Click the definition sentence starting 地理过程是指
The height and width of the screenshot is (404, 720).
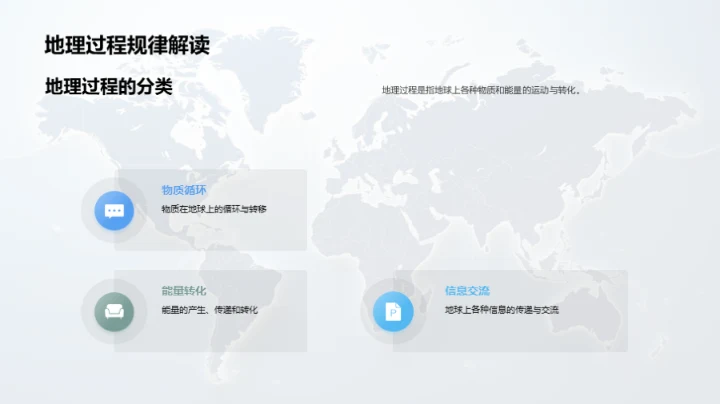tap(481, 90)
